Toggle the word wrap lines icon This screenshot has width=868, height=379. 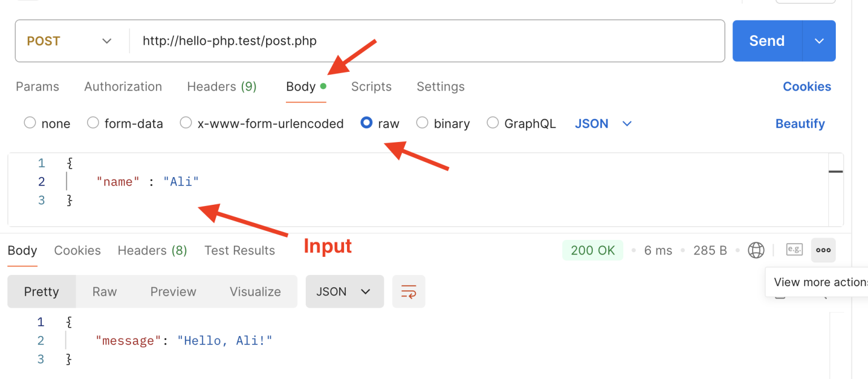409,292
